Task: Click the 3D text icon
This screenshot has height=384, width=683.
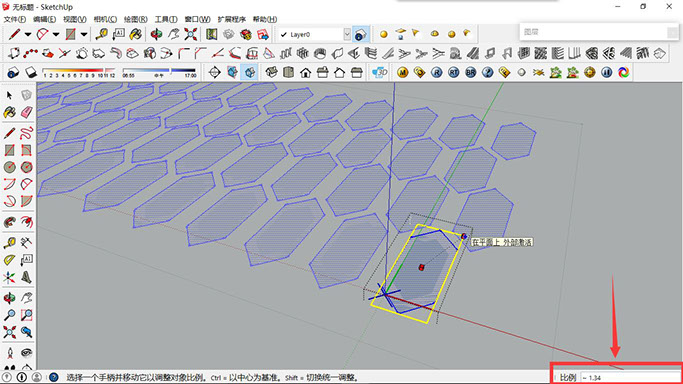Action: (x=380, y=72)
